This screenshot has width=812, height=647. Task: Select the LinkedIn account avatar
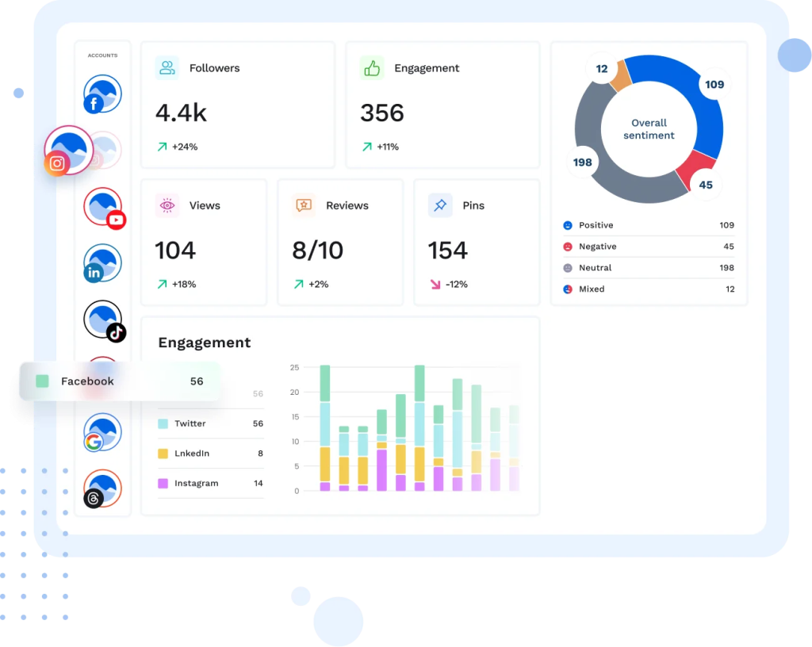pos(102,263)
